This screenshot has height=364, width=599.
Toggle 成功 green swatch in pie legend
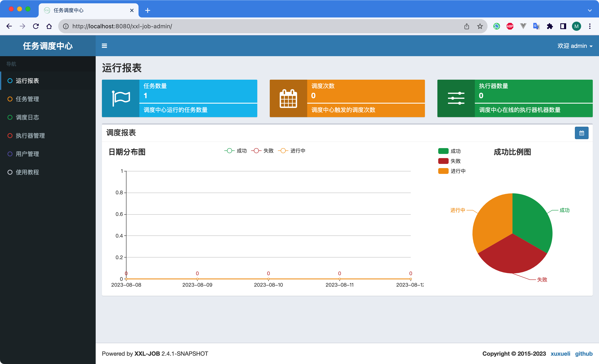[443, 151]
